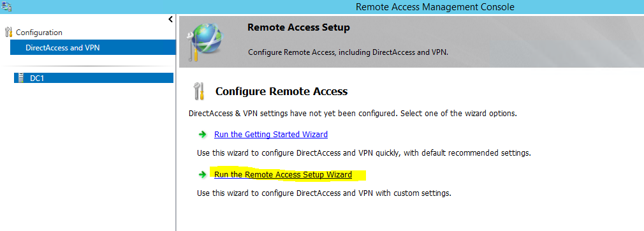The image size is (644, 231).
Task: Click the Configure Remote Access tools icon
Action: coord(199,91)
